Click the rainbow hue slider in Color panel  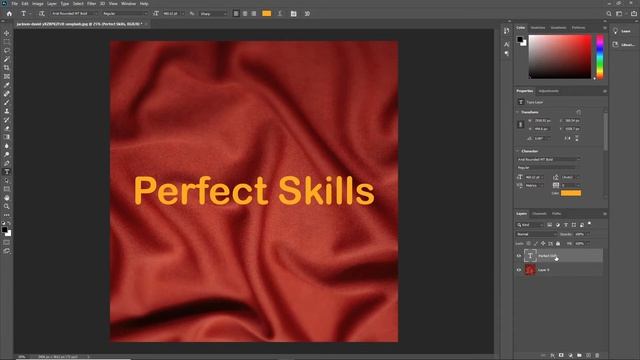click(x=600, y=56)
